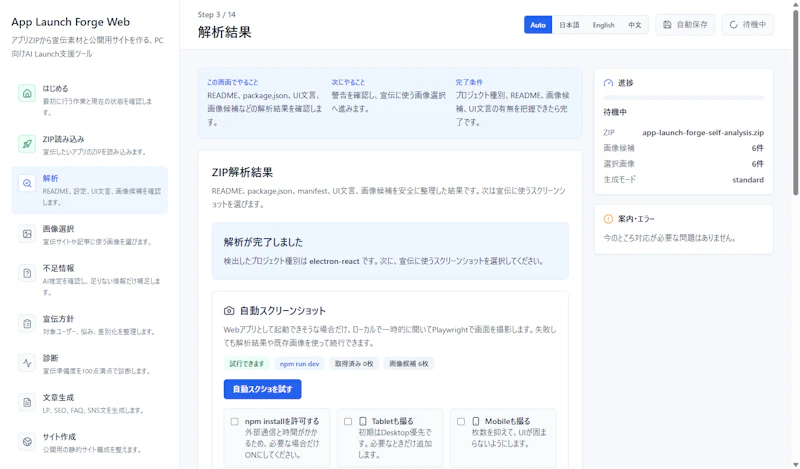
Task: Click the rocket icon for ZIP読み込み
Action: [x=27, y=144]
